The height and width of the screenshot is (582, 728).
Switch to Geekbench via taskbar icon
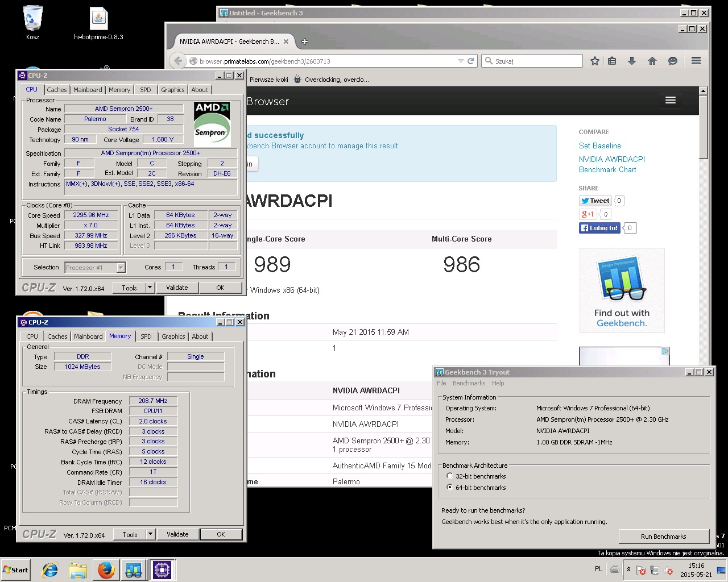click(x=134, y=570)
